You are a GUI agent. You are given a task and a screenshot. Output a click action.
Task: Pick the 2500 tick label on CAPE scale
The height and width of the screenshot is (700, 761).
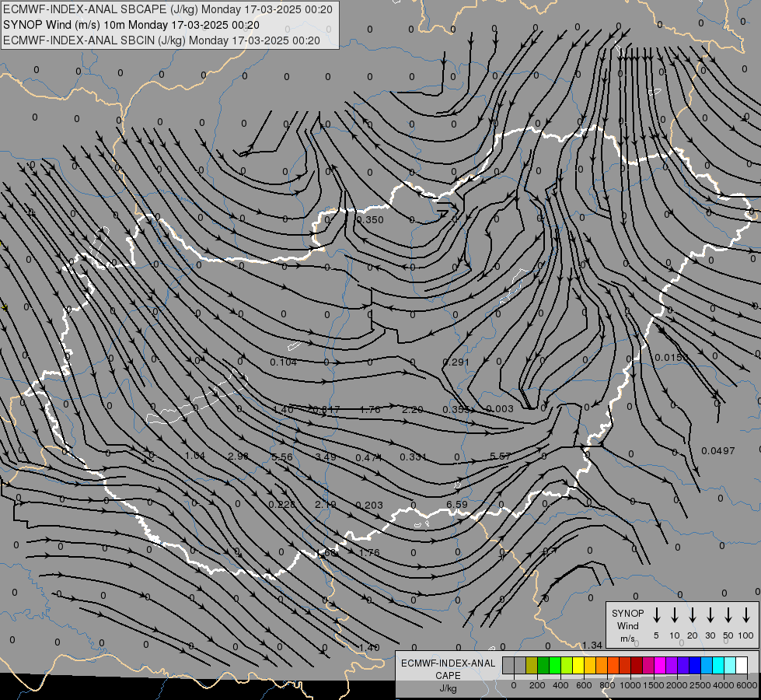point(700,685)
